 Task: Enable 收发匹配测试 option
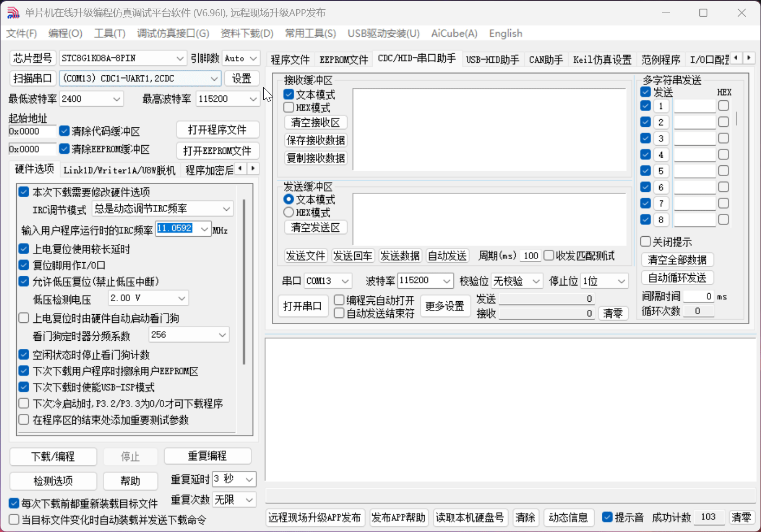pos(549,255)
